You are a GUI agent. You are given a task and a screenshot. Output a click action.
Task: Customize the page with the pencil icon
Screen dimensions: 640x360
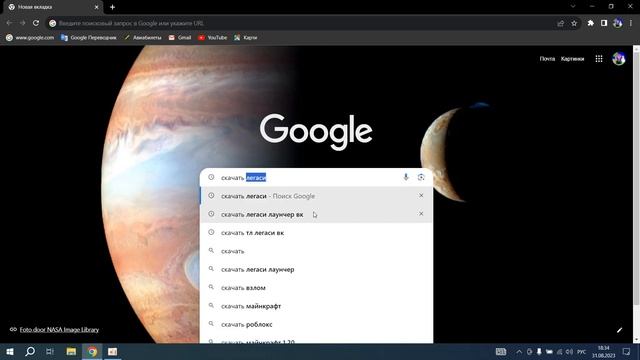point(620,330)
